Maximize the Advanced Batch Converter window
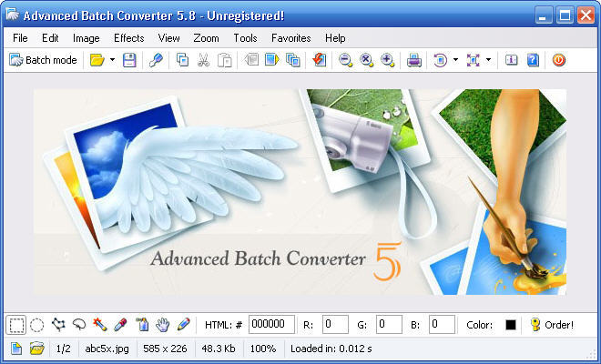The image size is (601, 364). [565, 15]
